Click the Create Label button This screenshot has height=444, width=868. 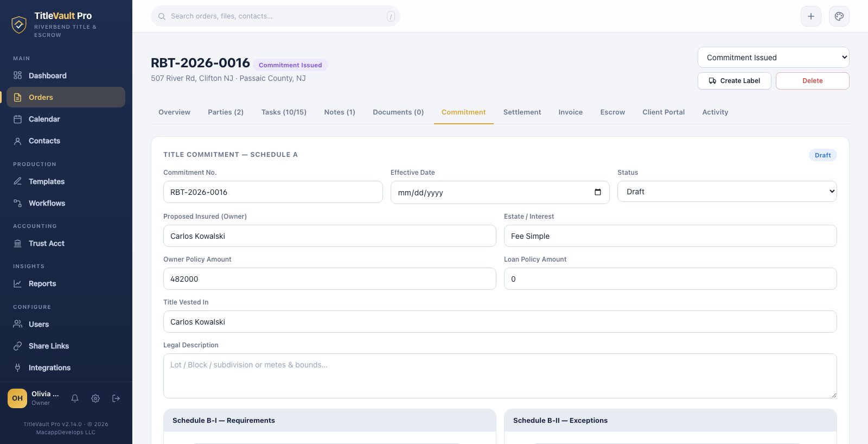point(735,81)
